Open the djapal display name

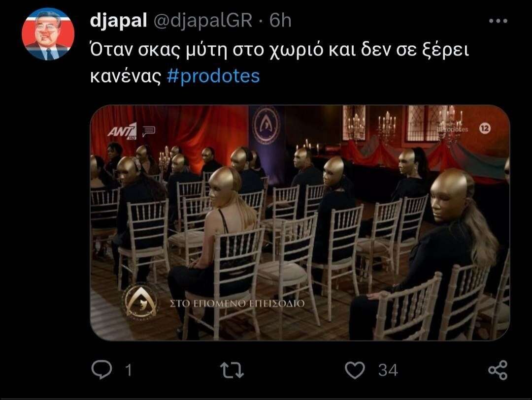(118, 20)
